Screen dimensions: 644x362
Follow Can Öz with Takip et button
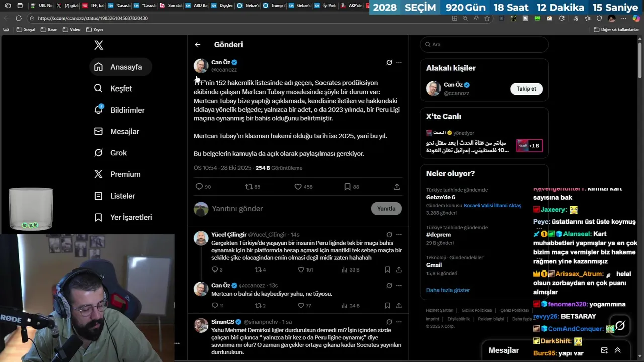[526, 89]
